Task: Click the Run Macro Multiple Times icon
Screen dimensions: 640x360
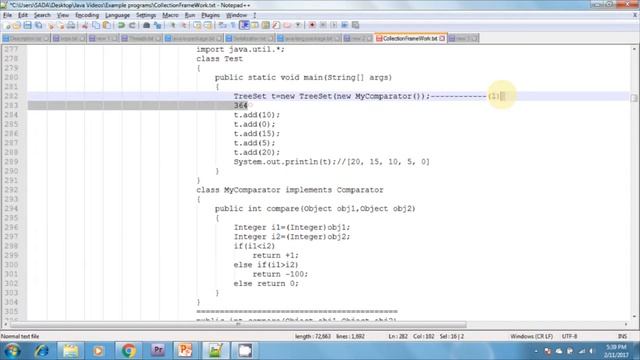Action: click(x=344, y=25)
